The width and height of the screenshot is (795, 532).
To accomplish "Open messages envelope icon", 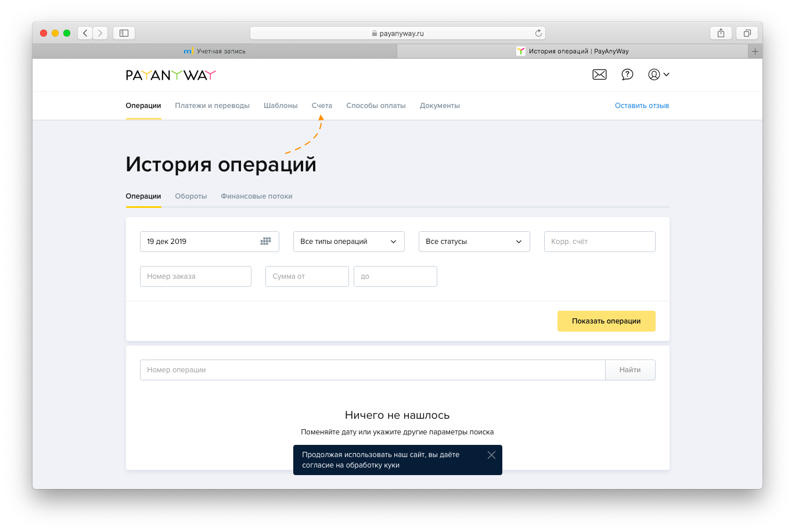I will click(x=599, y=74).
